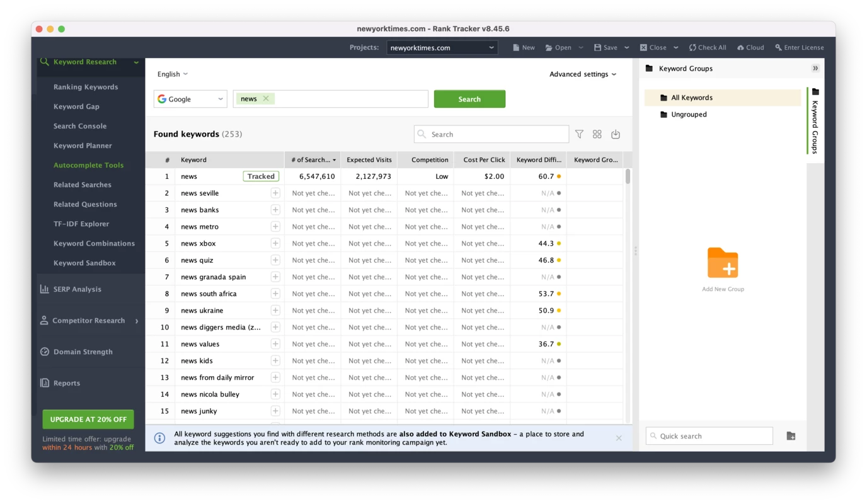Sort by Keyword Difficulty column header

538,159
